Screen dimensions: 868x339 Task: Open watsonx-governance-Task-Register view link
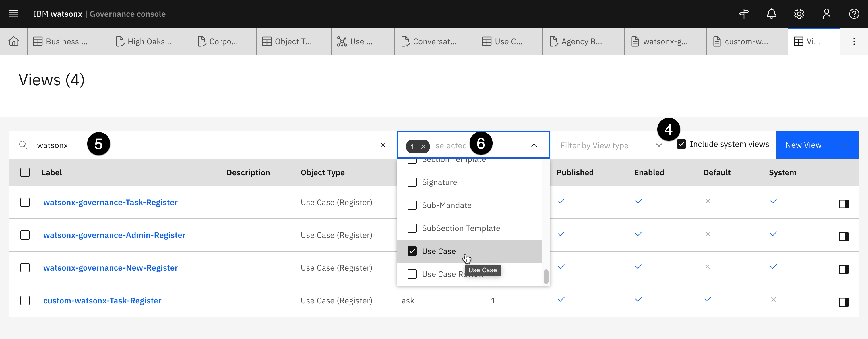pos(111,202)
